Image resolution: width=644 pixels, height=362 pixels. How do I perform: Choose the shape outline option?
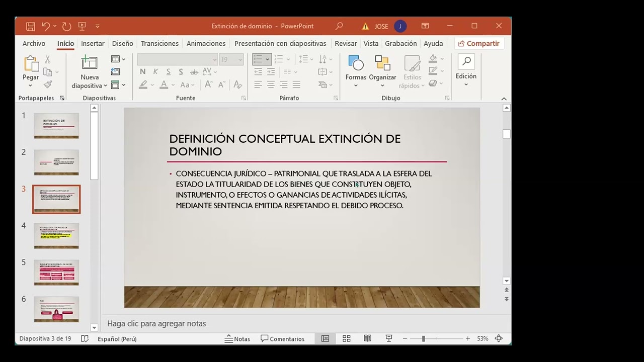[x=433, y=72]
